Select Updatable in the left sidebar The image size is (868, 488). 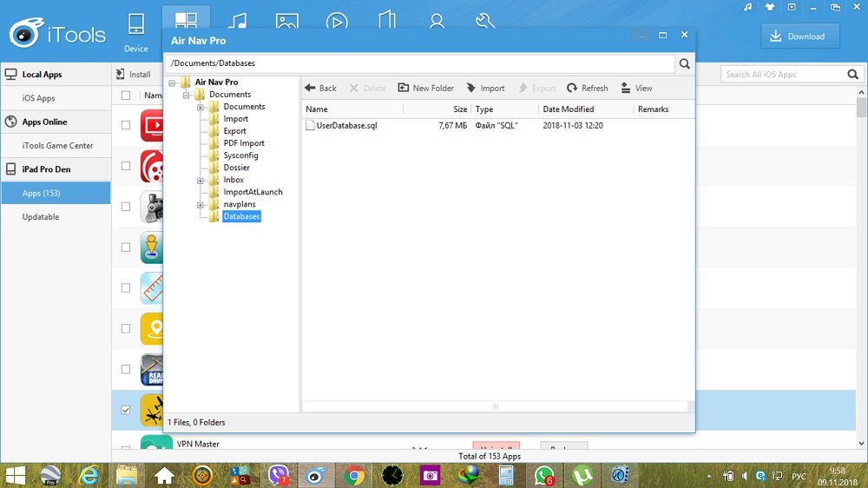coord(41,217)
